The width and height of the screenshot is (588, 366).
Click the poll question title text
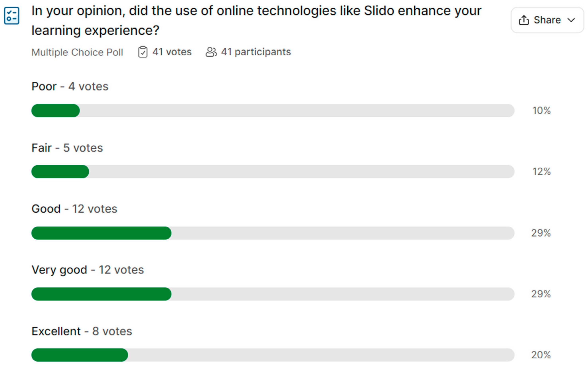pyautogui.click(x=256, y=20)
